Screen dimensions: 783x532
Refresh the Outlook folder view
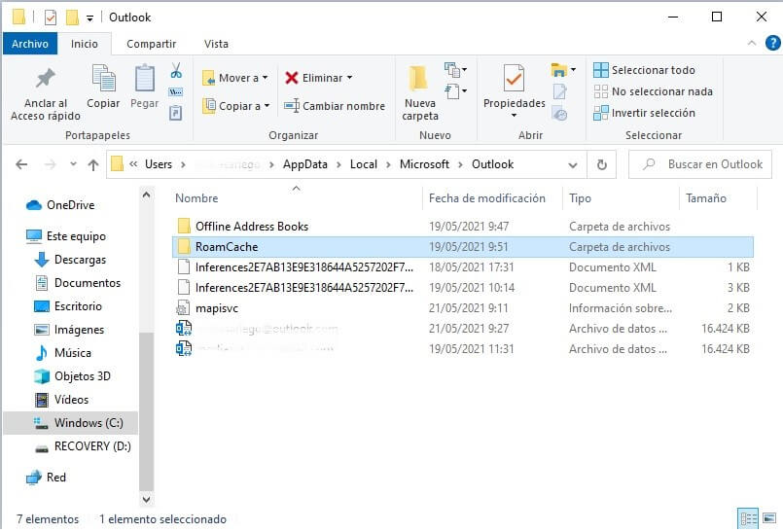click(602, 164)
